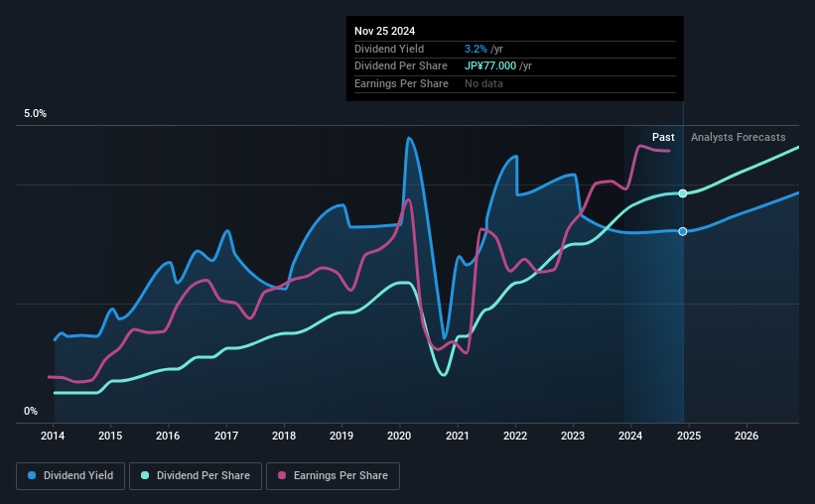Image resolution: width=815 pixels, height=504 pixels.
Task: Click the 5.0% y-axis label
Action: (x=35, y=114)
